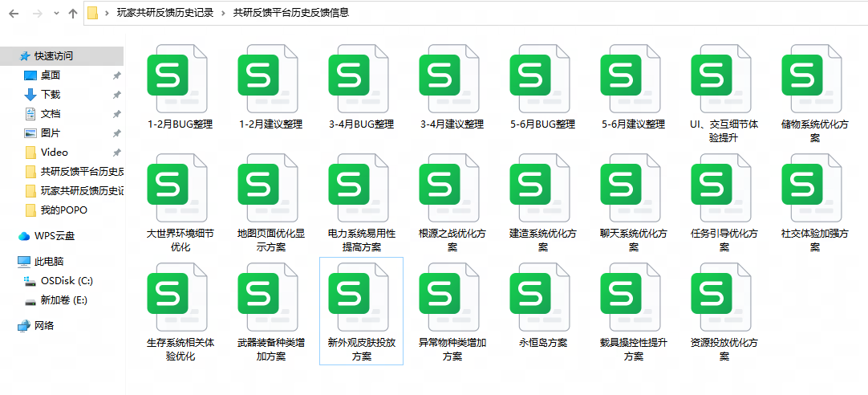Expand chevron before 共研反馈平台历史反馈信息 in address bar
Image resolution: width=868 pixels, height=395 pixels.
point(223,14)
